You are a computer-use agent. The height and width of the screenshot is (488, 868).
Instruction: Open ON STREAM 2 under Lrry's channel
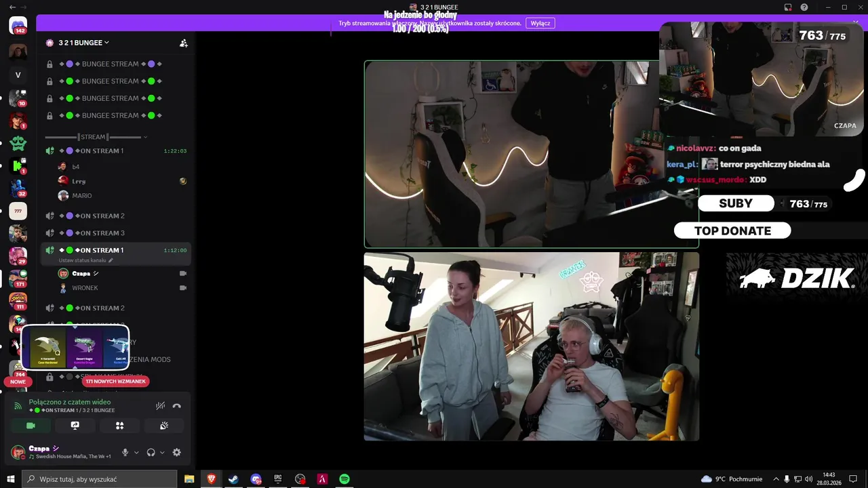115,216
